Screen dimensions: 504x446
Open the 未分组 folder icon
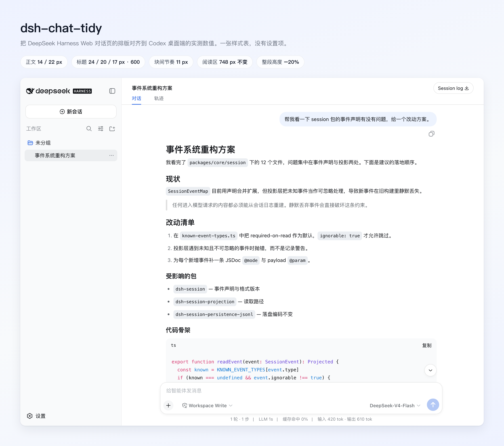tap(30, 143)
